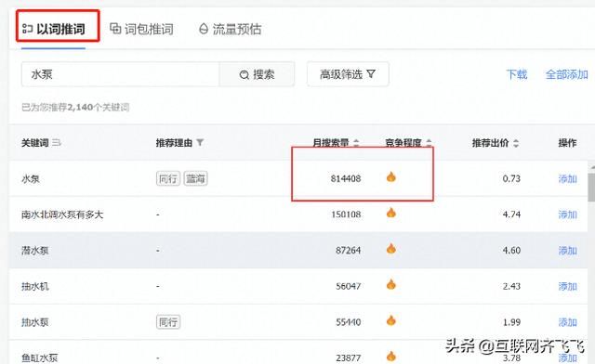Viewport: 595px width, 364px height.
Task: Click 添加 for the 抽水泵 keyword
Action: (568, 322)
